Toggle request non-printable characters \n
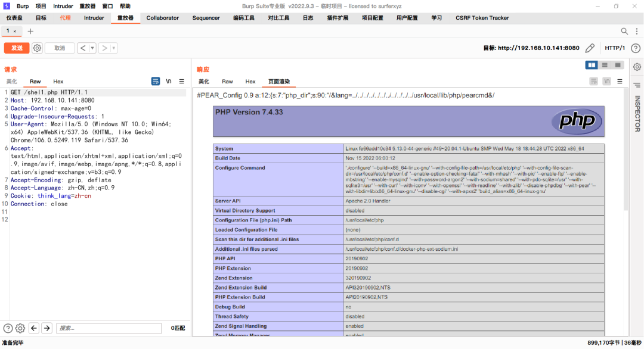 click(169, 81)
